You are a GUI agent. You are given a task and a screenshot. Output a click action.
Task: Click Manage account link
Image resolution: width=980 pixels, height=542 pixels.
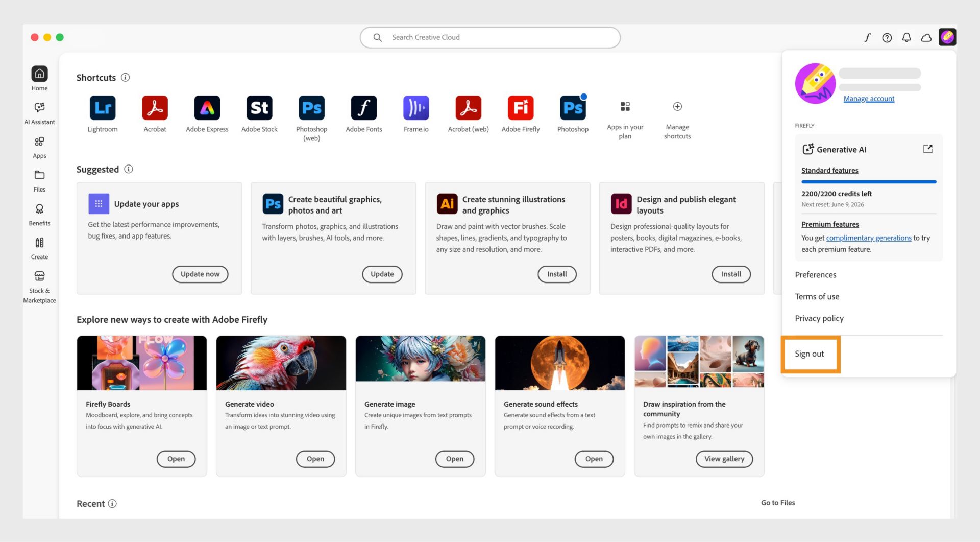(x=869, y=99)
